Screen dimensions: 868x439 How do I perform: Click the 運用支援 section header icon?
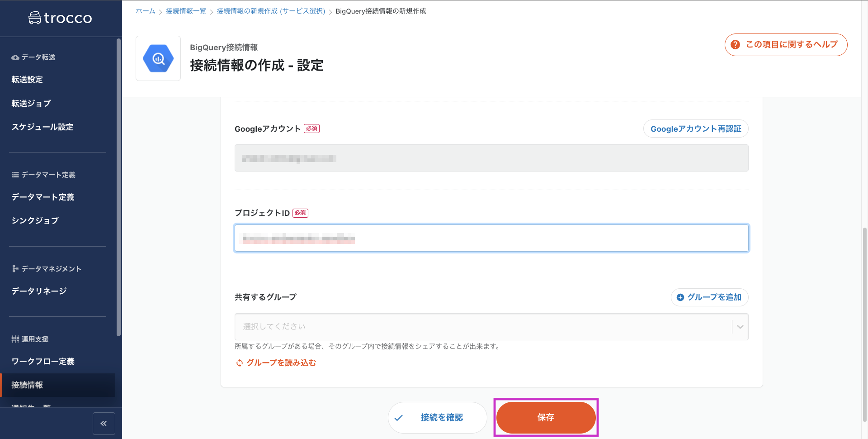[15, 339]
